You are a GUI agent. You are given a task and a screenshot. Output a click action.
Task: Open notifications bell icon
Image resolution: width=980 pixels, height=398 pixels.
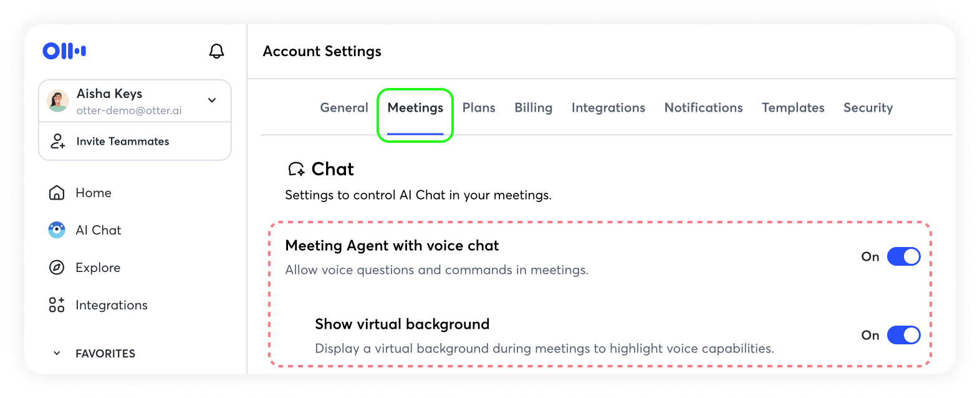(x=216, y=51)
